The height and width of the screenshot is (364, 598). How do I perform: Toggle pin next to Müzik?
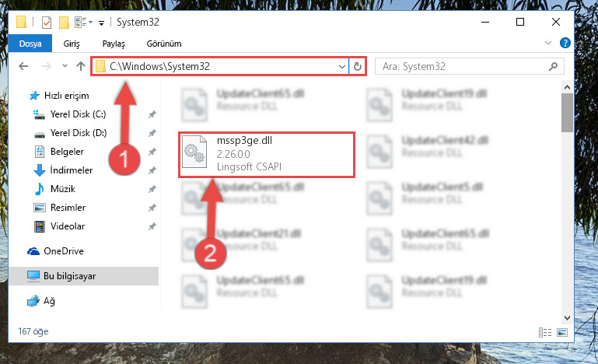coord(152,189)
